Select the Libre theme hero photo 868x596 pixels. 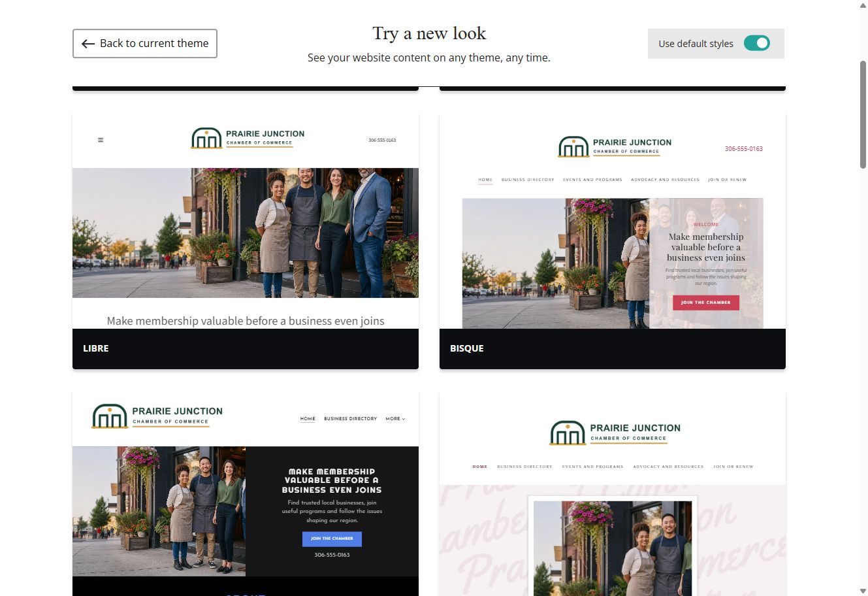(x=246, y=233)
